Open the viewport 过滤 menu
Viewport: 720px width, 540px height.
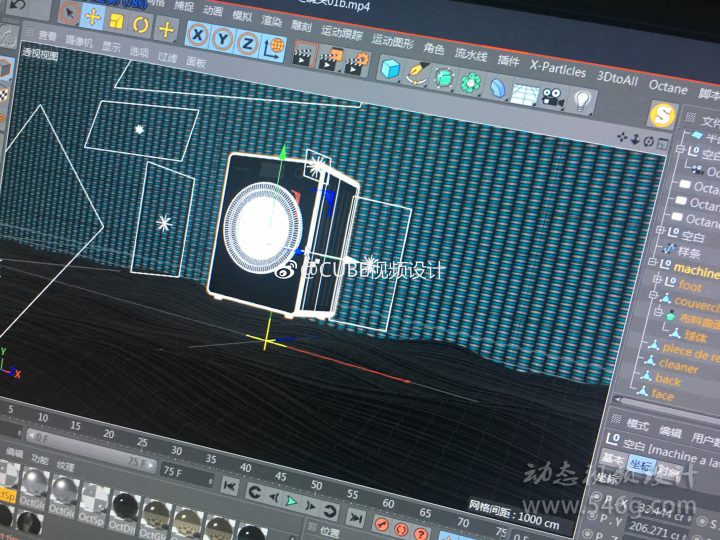pyautogui.click(x=167, y=57)
